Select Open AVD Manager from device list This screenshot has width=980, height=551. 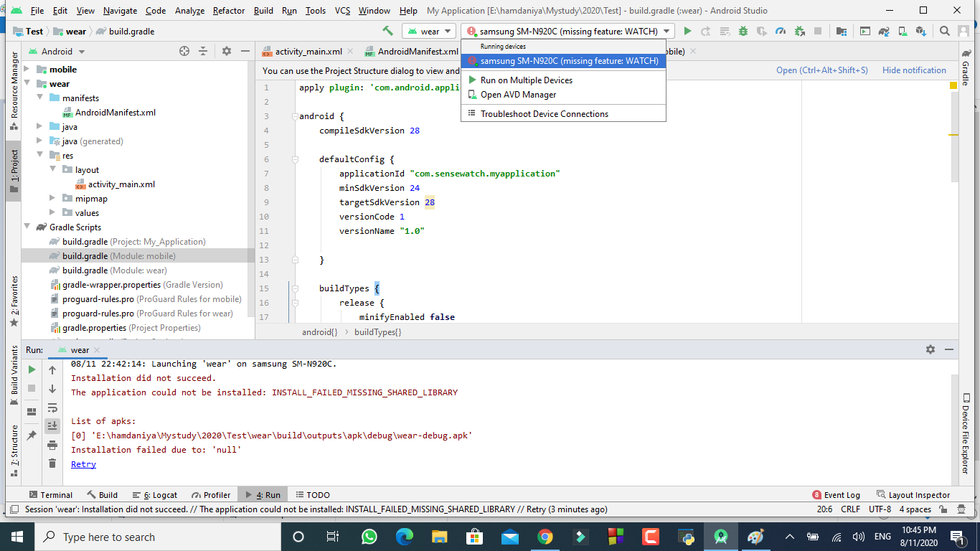click(x=518, y=95)
